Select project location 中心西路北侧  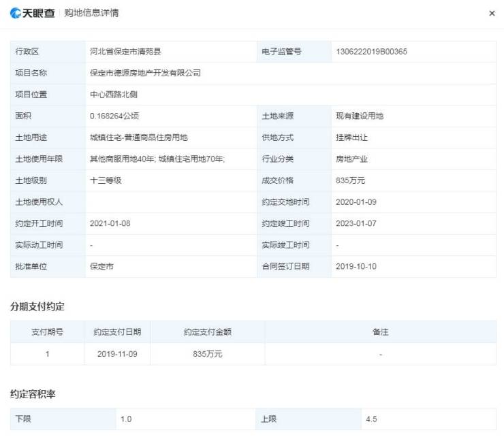pyautogui.click(x=113, y=95)
